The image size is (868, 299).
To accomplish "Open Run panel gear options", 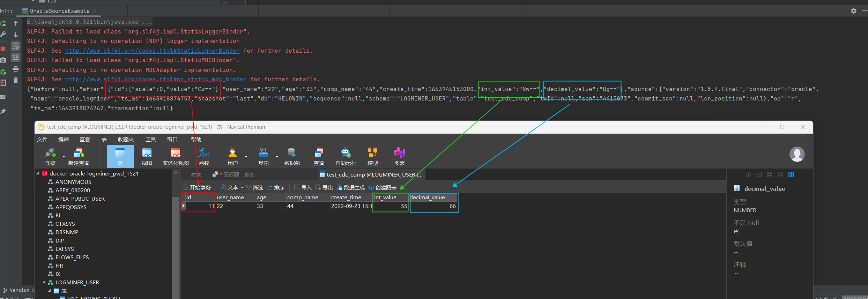I will (854, 11).
